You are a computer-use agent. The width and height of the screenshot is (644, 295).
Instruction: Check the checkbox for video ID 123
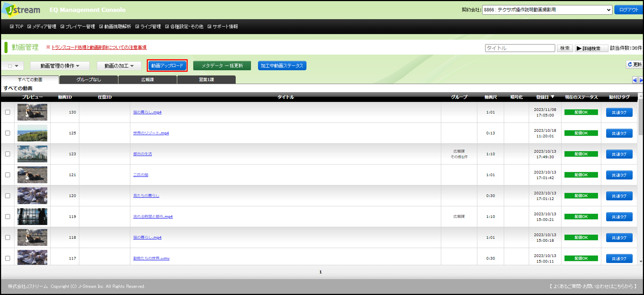[8, 154]
